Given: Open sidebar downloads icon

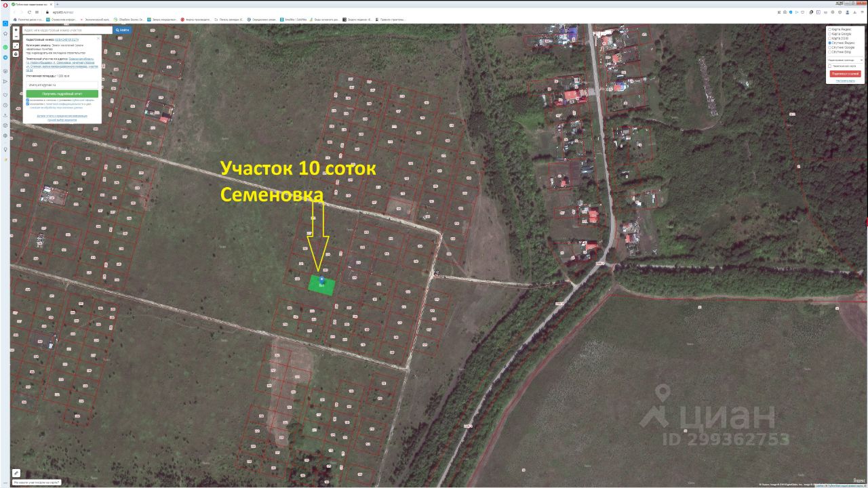Looking at the screenshot, I should pos(5,115).
